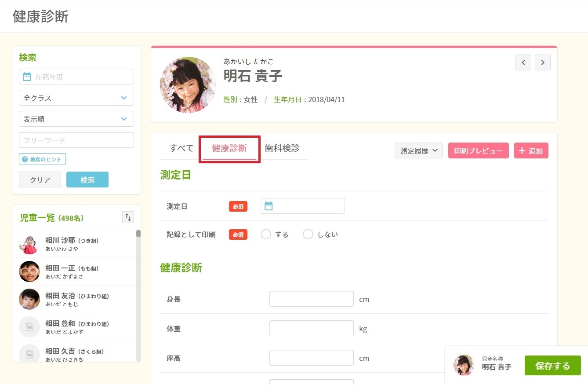
Task: Click 明石 貴子 large profile photo
Action: (x=188, y=85)
